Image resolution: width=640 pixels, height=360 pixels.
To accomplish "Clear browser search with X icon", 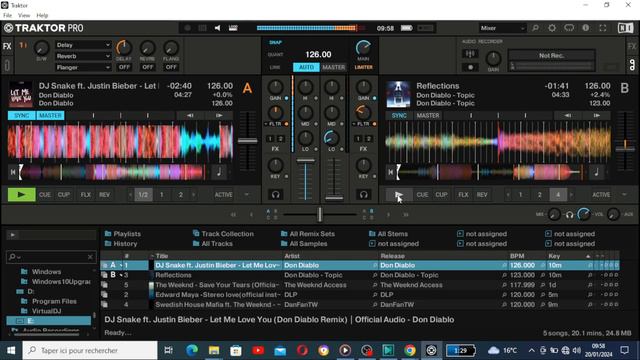I will [90, 257].
